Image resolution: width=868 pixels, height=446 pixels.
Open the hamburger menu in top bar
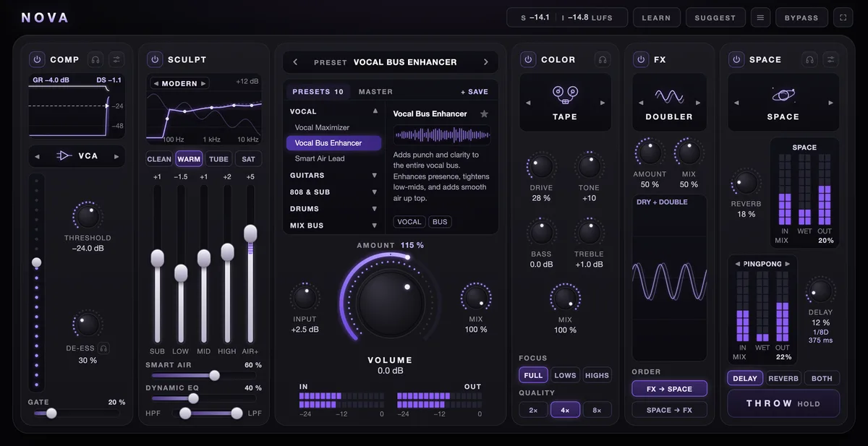[x=759, y=17]
